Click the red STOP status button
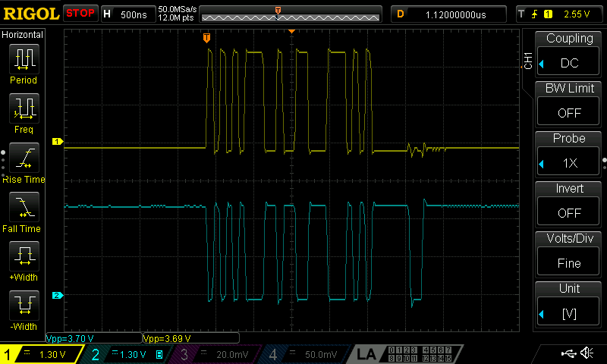 click(80, 14)
